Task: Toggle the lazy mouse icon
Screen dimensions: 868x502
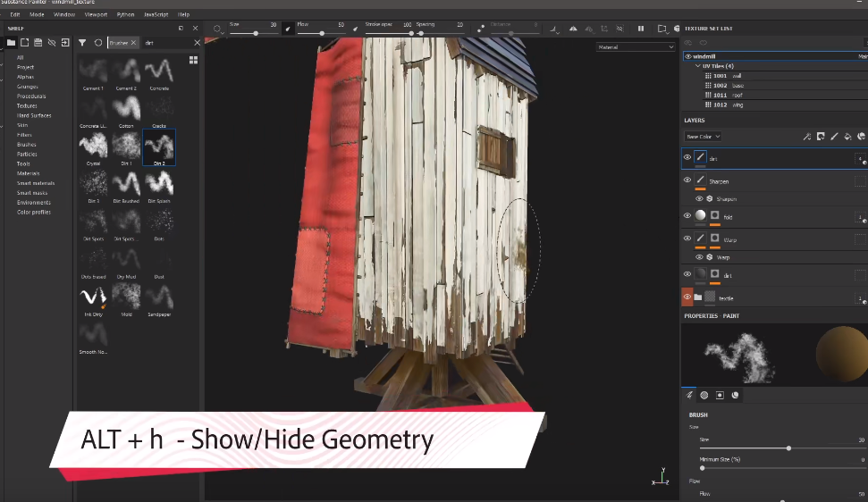Action: (x=481, y=29)
